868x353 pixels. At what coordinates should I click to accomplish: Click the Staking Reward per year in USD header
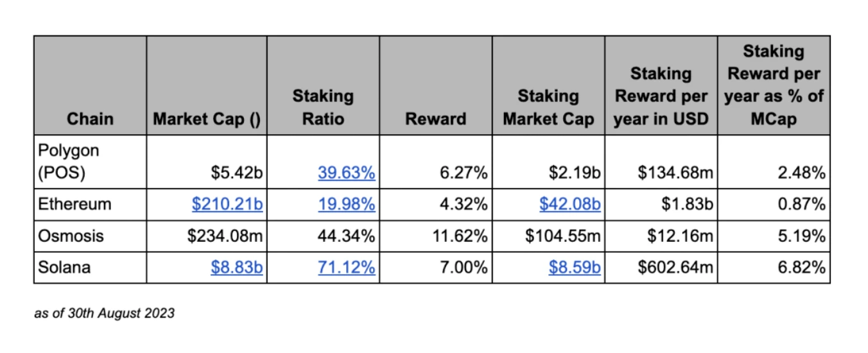(661, 96)
